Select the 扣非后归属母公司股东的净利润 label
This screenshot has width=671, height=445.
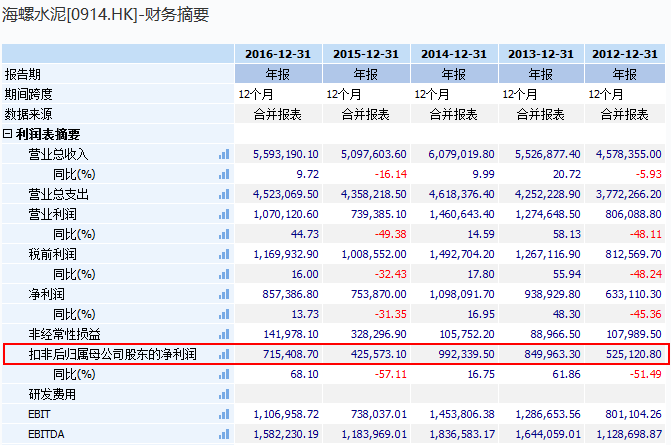point(113,354)
